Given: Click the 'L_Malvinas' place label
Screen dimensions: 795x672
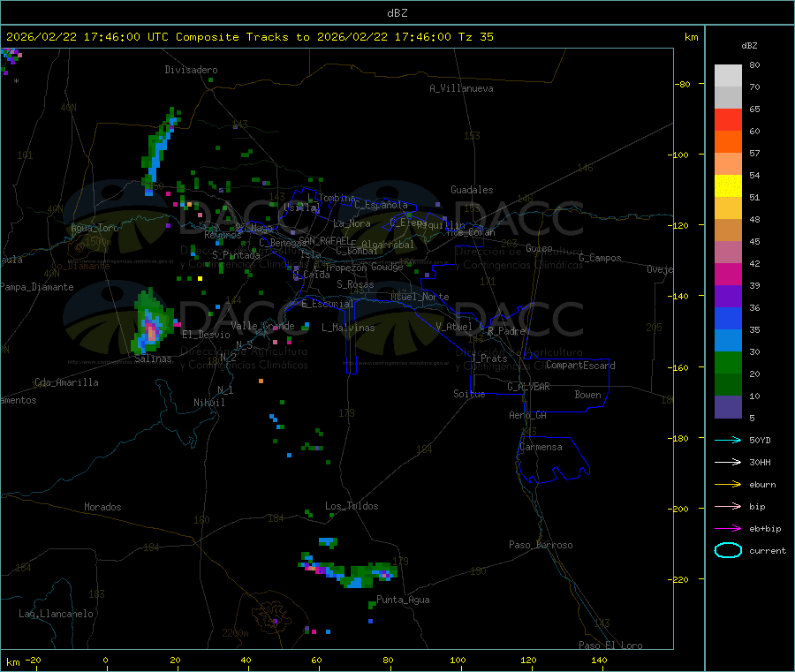Looking at the screenshot, I should 348,328.
